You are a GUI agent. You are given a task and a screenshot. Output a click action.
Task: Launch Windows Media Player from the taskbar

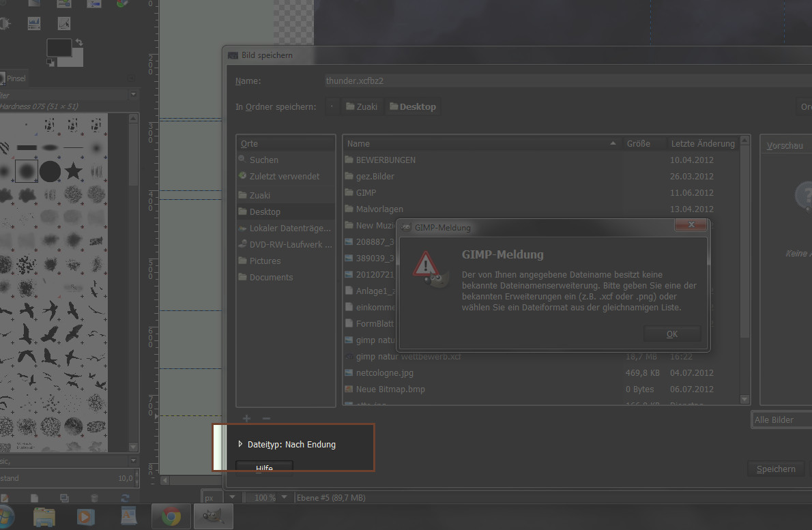[85, 516]
